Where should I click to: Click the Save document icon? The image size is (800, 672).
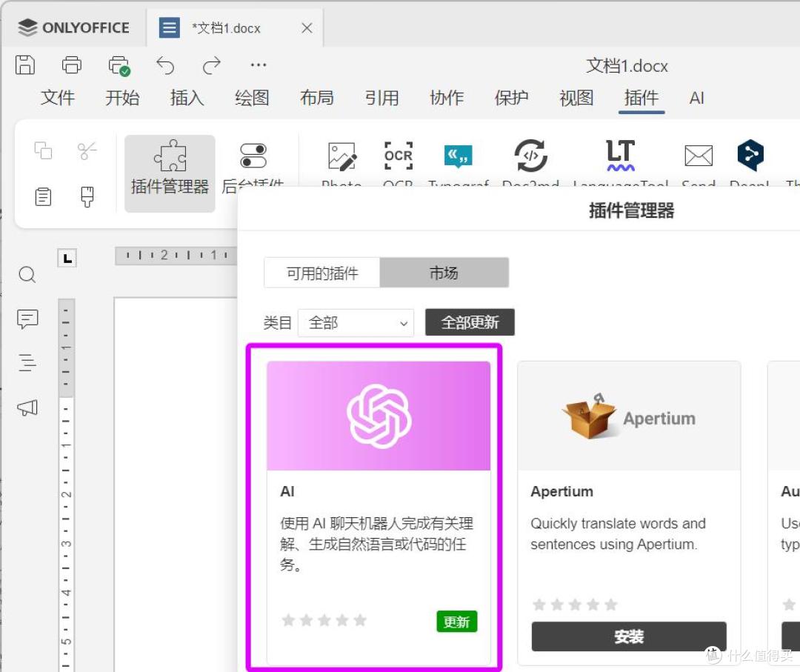click(x=25, y=64)
